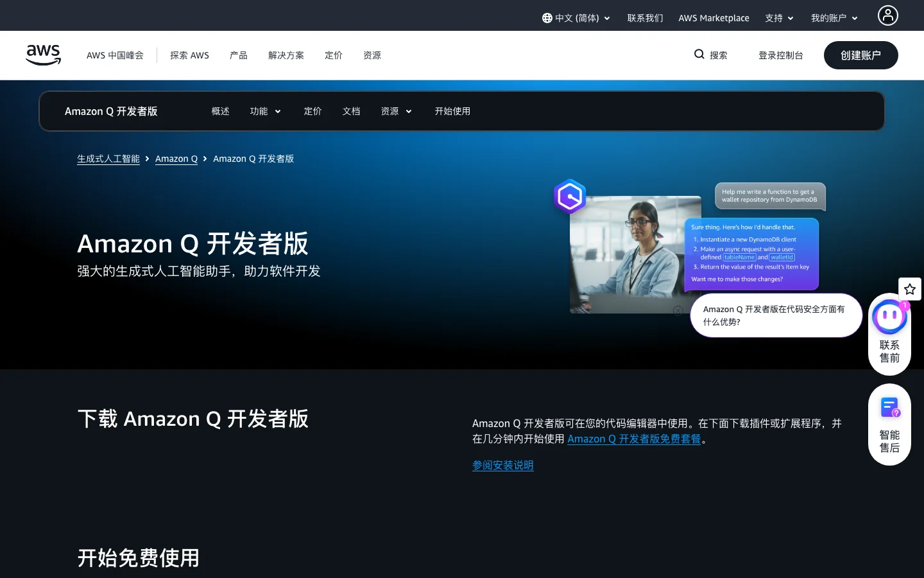Click the 创建账户 button
This screenshot has height=578, width=924.
861,55
